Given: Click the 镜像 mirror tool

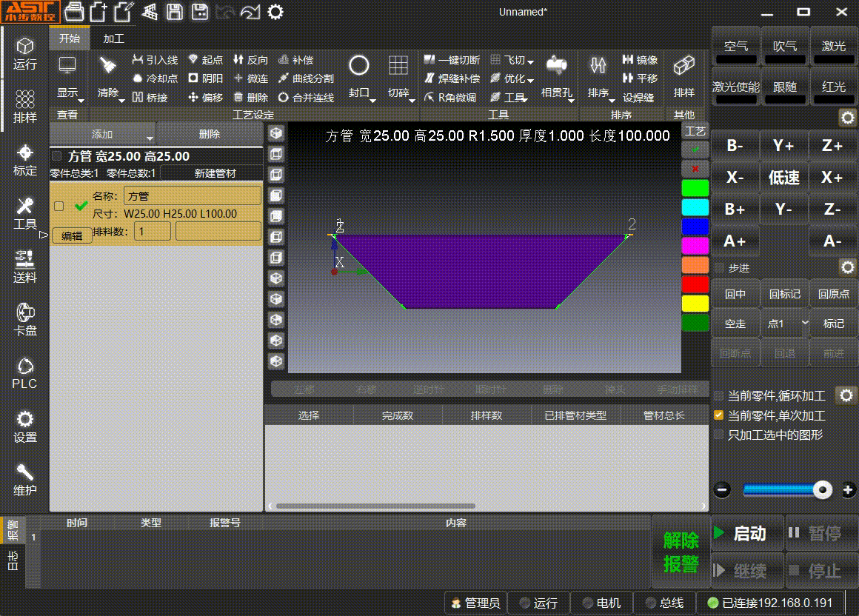Looking at the screenshot, I should tap(640, 60).
